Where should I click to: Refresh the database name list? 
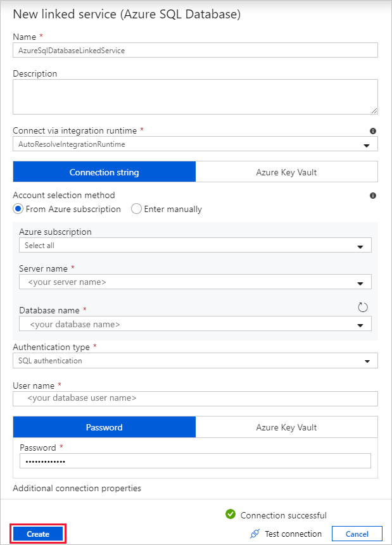click(363, 308)
